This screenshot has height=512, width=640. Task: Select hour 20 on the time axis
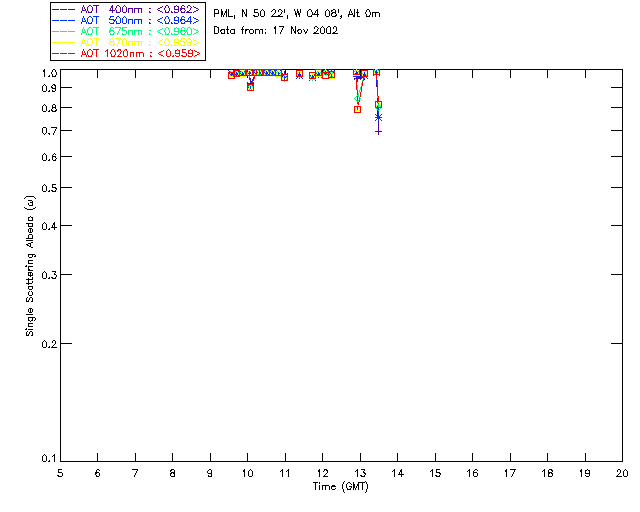(x=622, y=473)
